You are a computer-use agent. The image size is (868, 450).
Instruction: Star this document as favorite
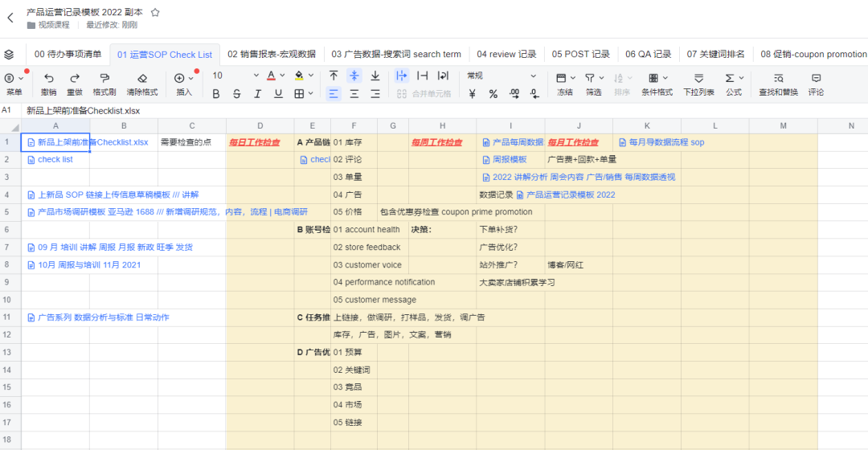tap(156, 12)
